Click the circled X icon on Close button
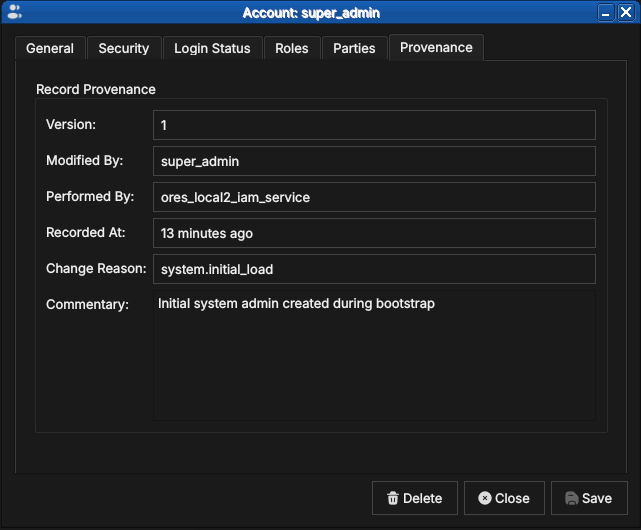The height and width of the screenshot is (530, 641). pyautogui.click(x=484, y=498)
